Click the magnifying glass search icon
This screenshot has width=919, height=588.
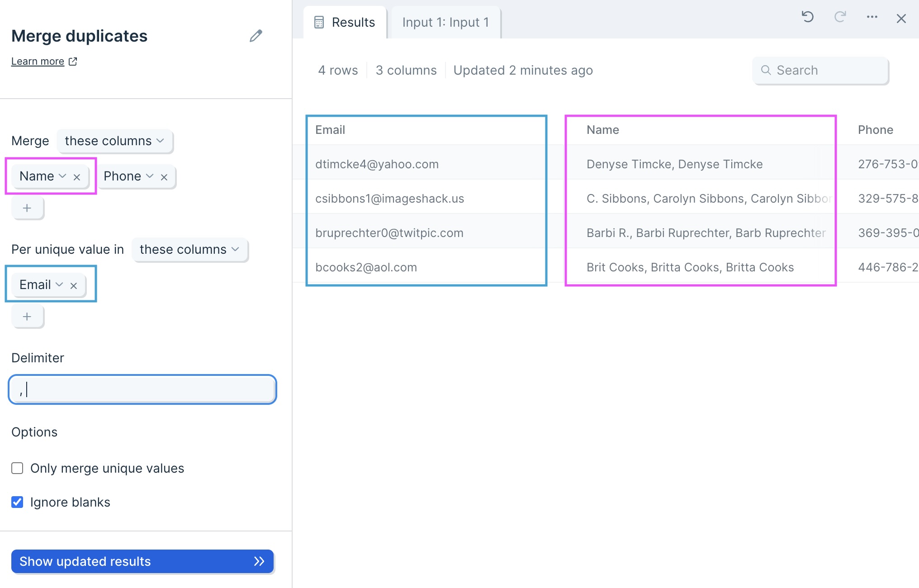point(766,70)
